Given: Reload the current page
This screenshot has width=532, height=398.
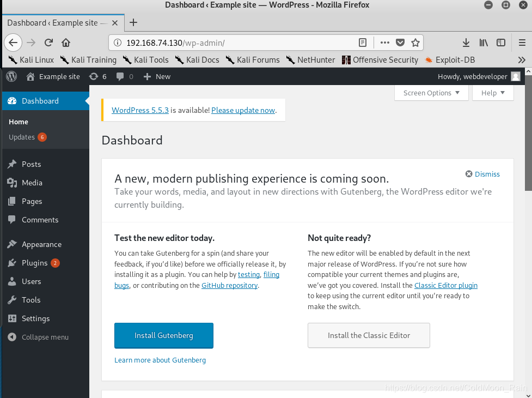Looking at the screenshot, I should pyautogui.click(x=48, y=43).
